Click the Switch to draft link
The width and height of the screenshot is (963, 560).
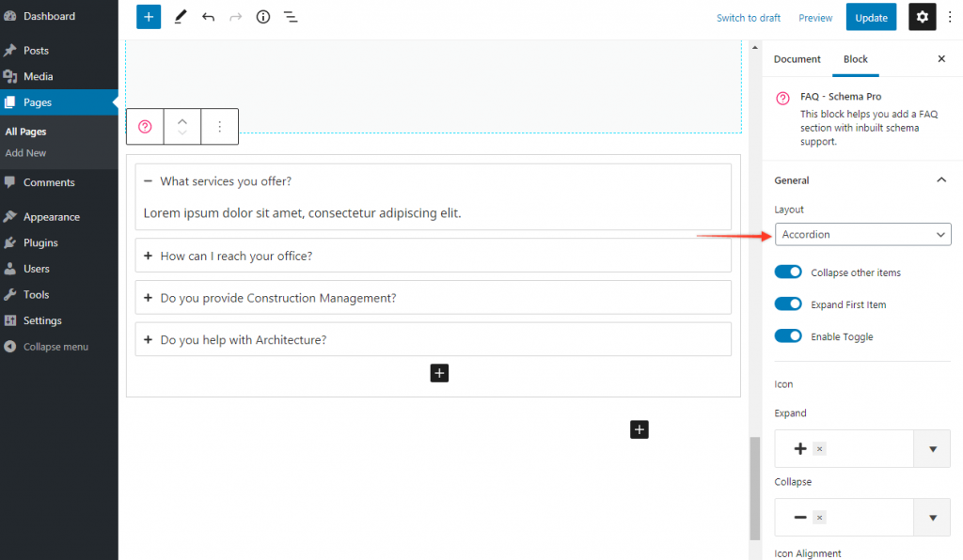click(748, 17)
